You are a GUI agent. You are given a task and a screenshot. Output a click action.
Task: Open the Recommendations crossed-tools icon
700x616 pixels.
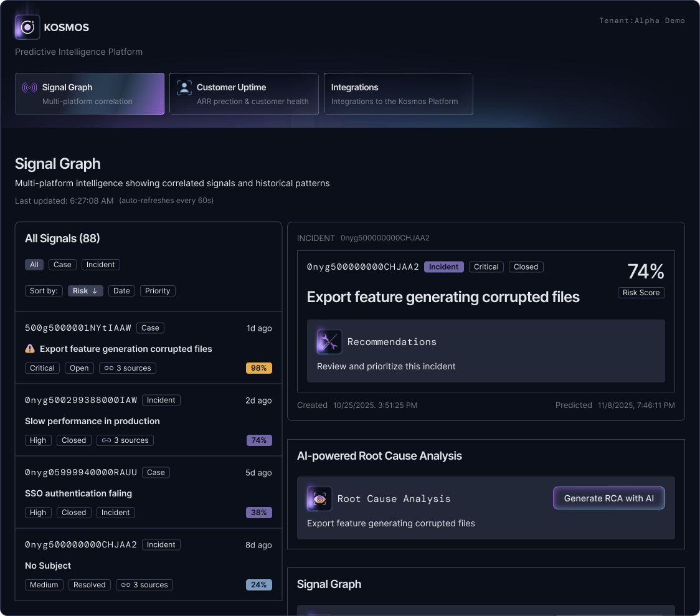[329, 341]
